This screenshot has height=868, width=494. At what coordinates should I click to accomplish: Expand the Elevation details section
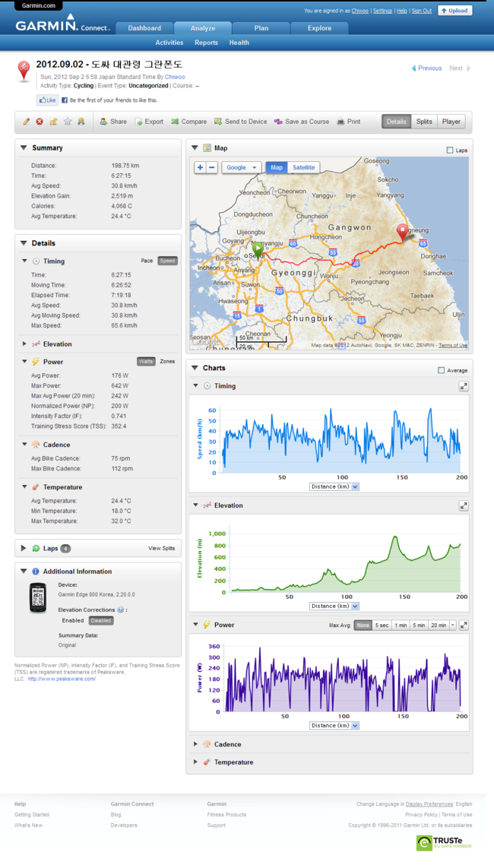[x=24, y=344]
